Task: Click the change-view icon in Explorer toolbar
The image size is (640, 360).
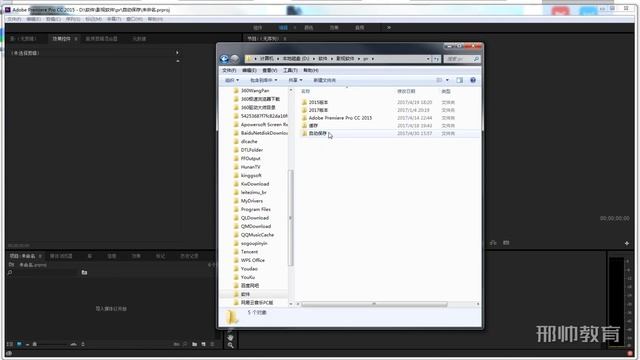Action: (x=439, y=80)
